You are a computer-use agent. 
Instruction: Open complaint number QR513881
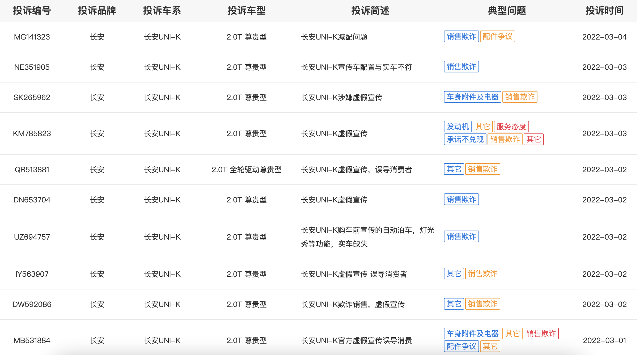32,170
